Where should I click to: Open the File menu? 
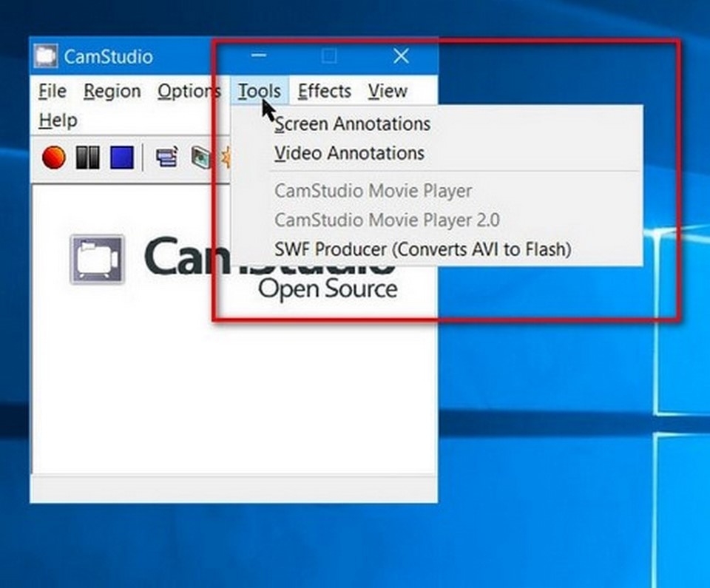click(53, 91)
